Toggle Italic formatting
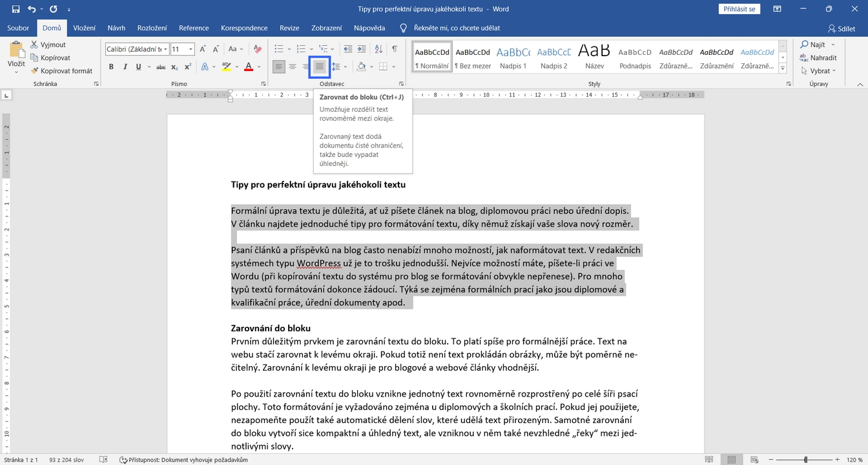The height and width of the screenshot is (465, 868). point(125,67)
